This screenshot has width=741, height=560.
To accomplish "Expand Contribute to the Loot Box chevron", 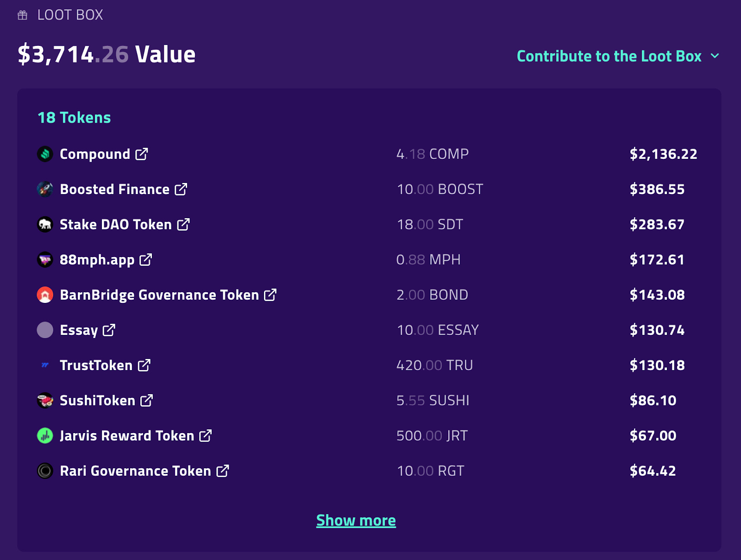I will [x=715, y=56].
